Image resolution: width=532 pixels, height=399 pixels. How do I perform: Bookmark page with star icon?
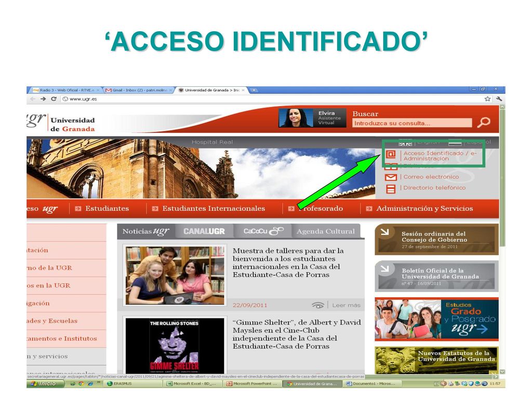[487, 99]
